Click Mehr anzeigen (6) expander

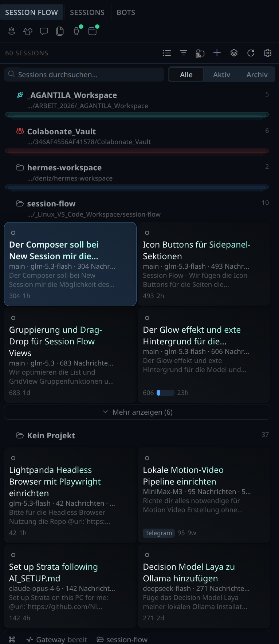[137, 412]
